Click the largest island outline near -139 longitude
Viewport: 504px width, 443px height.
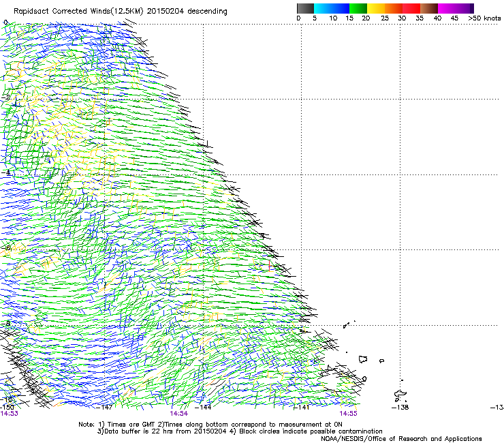pos(363,359)
